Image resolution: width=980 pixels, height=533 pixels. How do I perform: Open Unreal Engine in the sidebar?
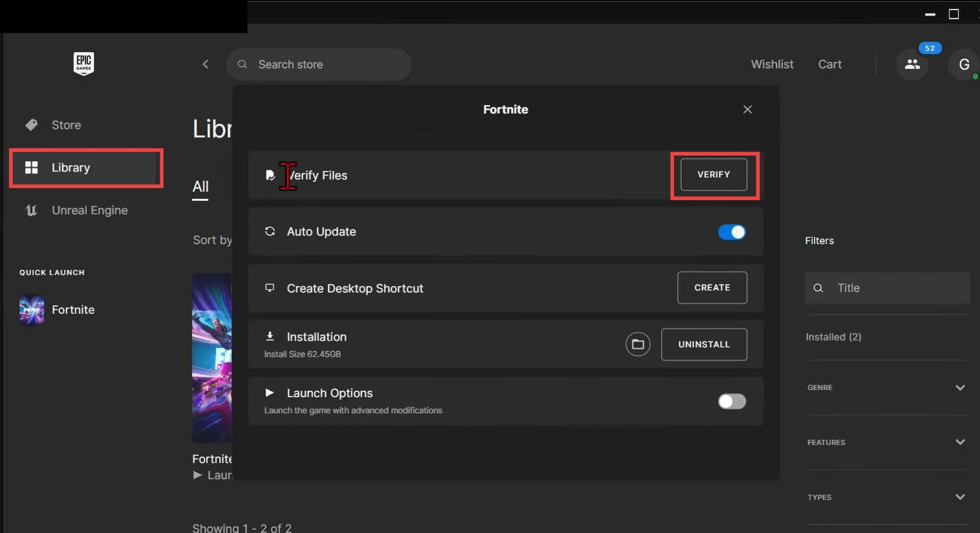click(x=90, y=210)
